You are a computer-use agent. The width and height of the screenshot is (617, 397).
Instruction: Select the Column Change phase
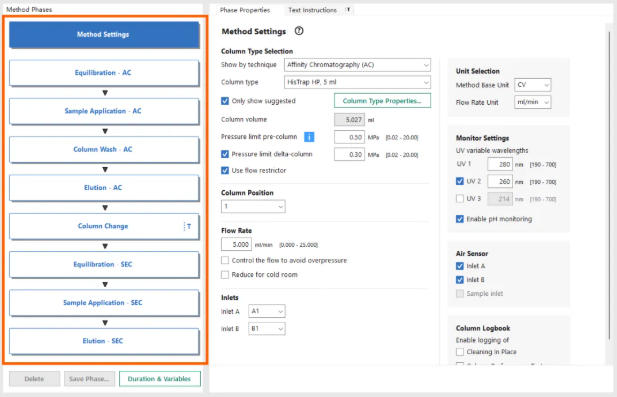104,226
